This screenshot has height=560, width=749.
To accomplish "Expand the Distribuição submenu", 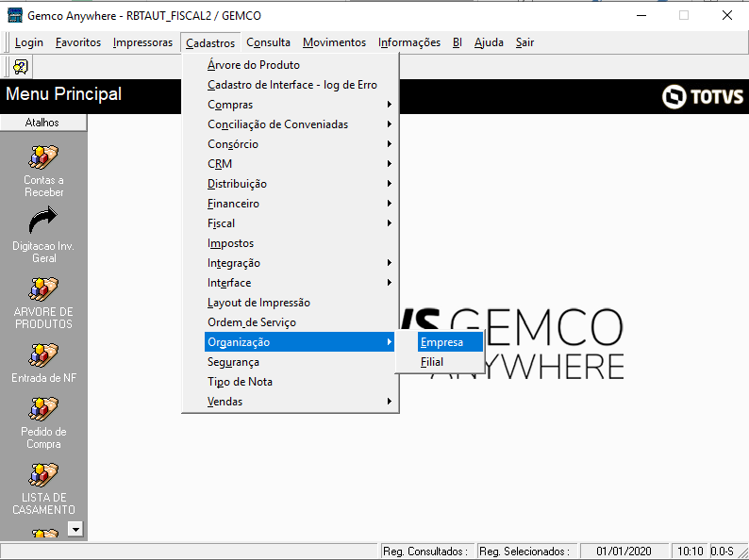I will tap(299, 184).
